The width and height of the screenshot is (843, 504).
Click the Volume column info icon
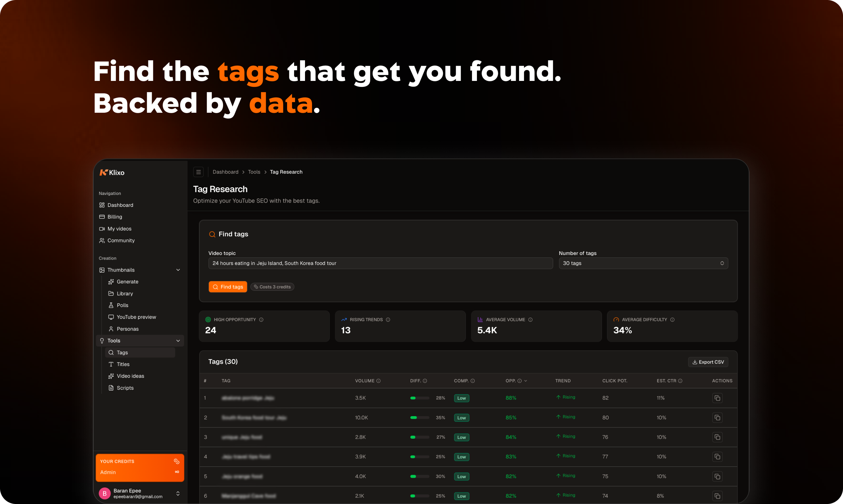pos(378,381)
